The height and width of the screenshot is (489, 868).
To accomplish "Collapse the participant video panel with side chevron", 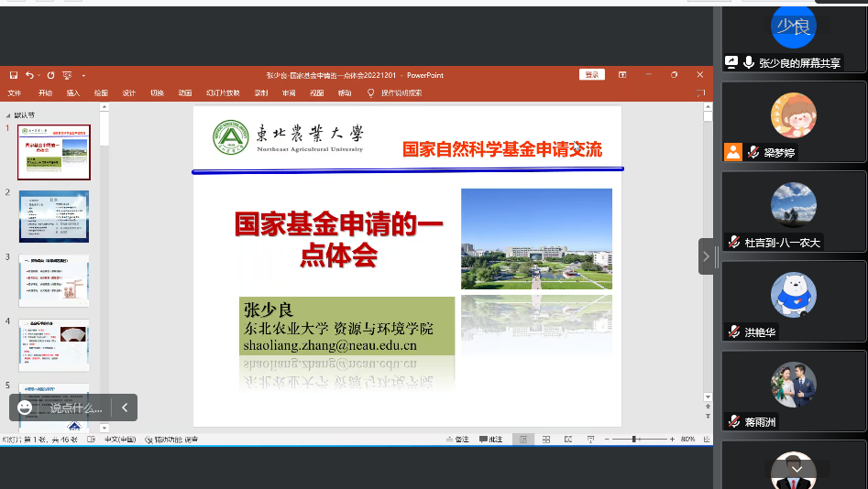I will [706, 256].
